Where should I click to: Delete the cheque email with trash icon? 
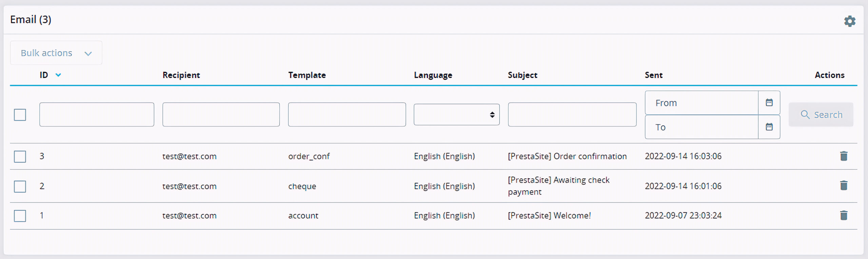pos(844,186)
